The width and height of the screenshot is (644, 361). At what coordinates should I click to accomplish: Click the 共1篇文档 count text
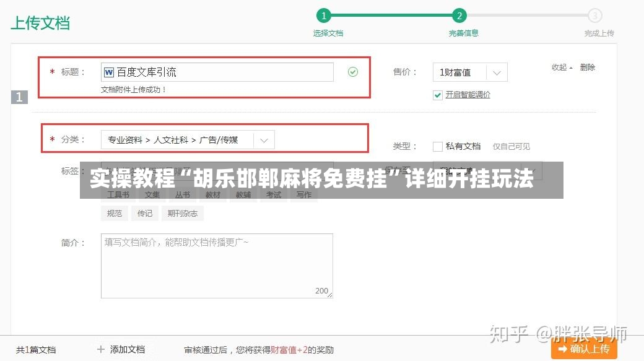pyautogui.click(x=36, y=350)
